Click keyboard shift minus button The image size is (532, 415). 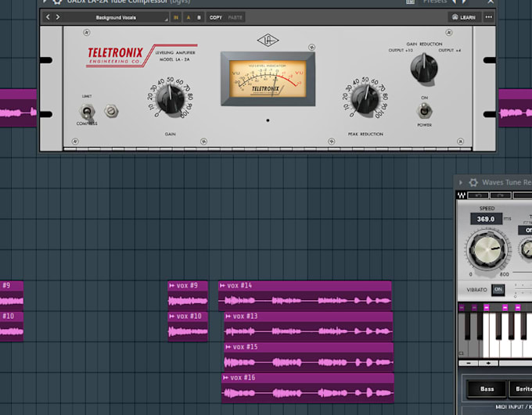pyautogui.click(x=469, y=363)
